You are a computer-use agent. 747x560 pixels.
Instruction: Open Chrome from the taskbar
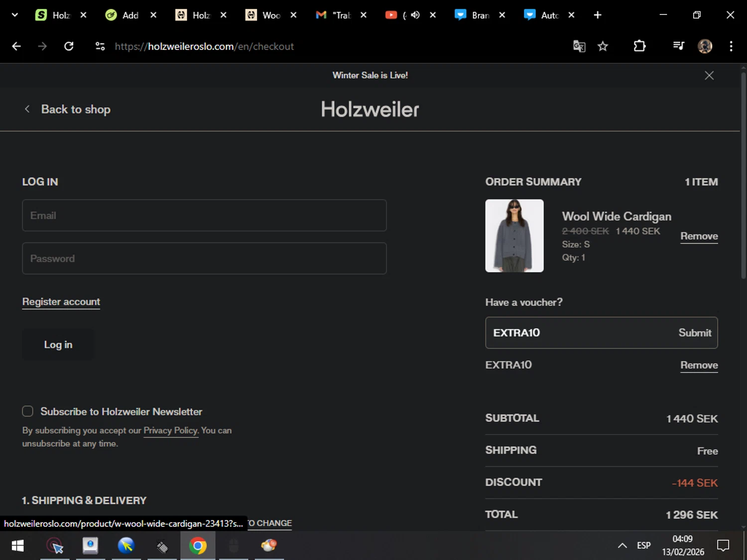pyautogui.click(x=198, y=546)
